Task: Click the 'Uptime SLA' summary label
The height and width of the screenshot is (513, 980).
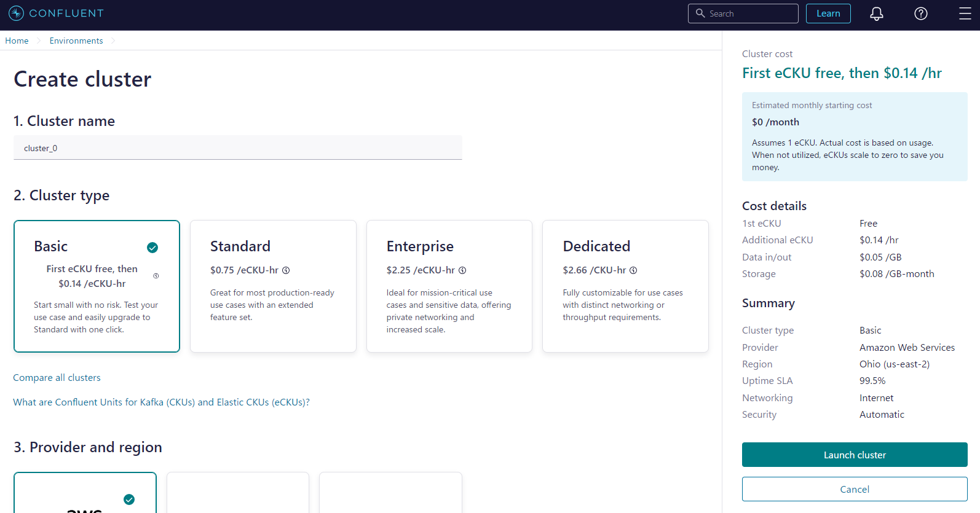Action: pos(767,381)
